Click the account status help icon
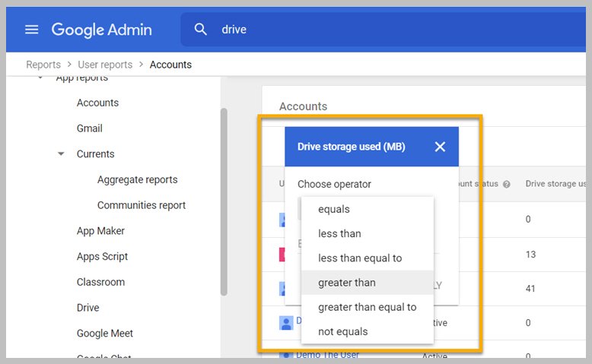Image resolution: width=592 pixels, height=364 pixels. coord(507,184)
